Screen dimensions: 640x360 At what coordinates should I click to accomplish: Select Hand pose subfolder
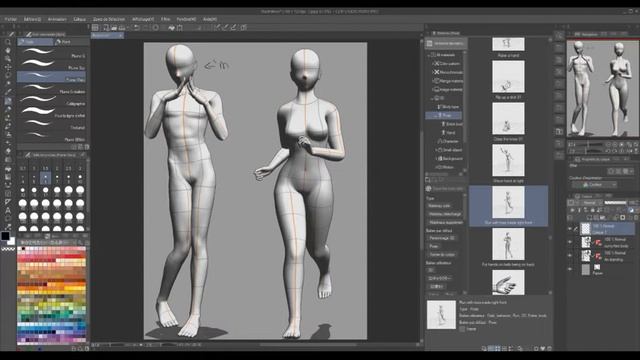click(x=448, y=133)
